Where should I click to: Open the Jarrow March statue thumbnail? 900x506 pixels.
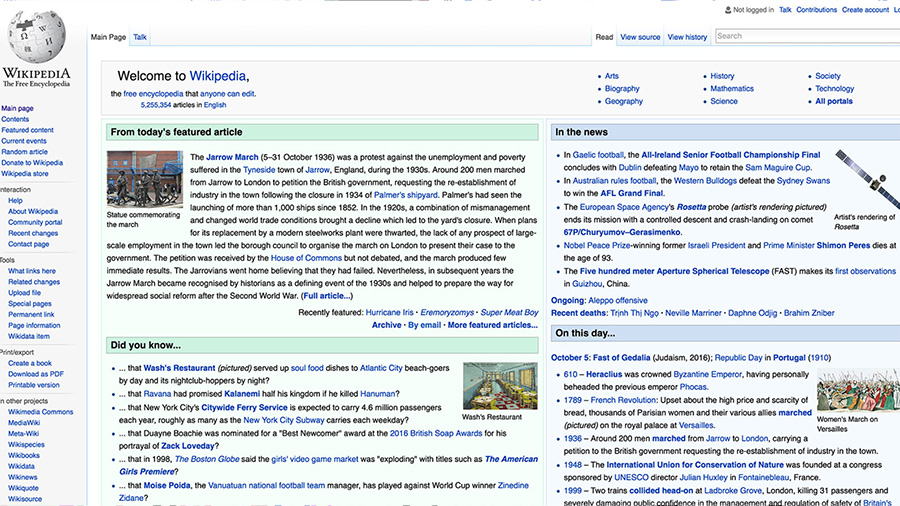[145, 178]
